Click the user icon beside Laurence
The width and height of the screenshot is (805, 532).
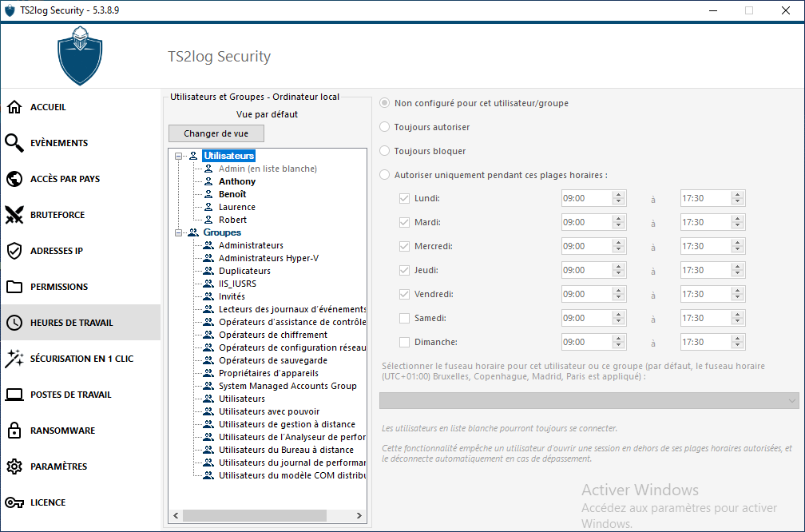[x=208, y=207]
